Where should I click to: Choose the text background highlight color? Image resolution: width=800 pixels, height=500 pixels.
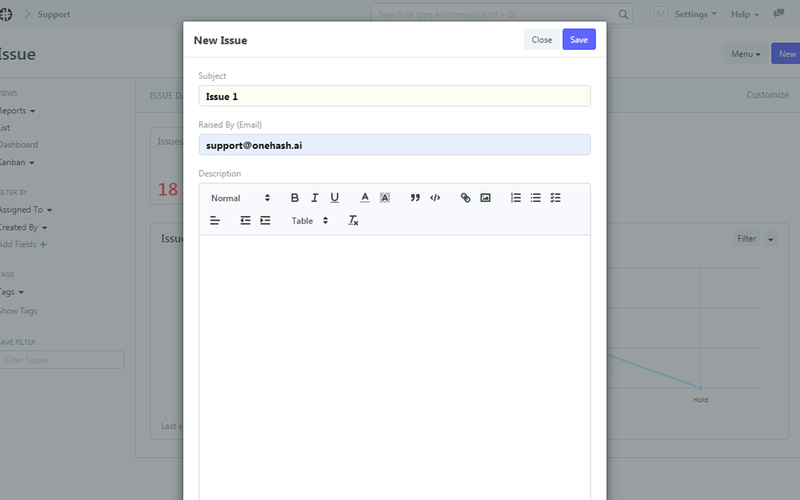[385, 198]
